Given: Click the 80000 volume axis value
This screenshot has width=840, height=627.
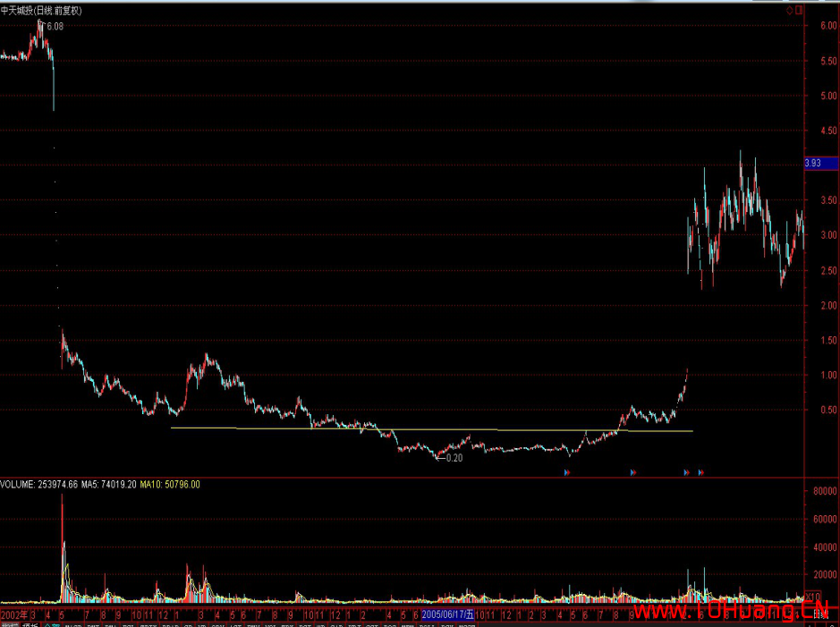Looking at the screenshot, I should point(825,491).
